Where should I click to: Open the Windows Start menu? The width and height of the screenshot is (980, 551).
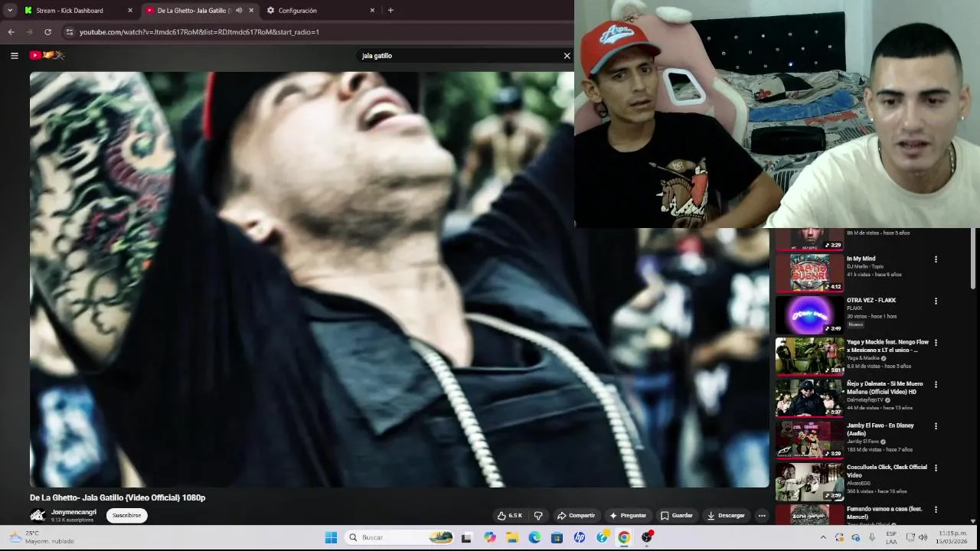331,537
